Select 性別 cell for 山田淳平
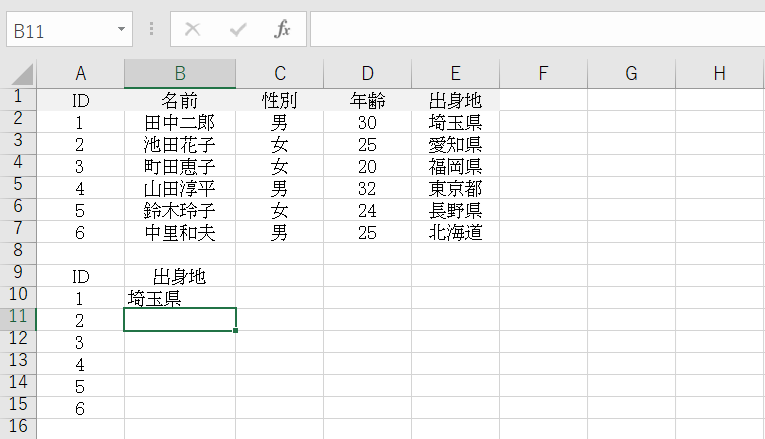Viewport: 765px width, 439px height. 280,188
